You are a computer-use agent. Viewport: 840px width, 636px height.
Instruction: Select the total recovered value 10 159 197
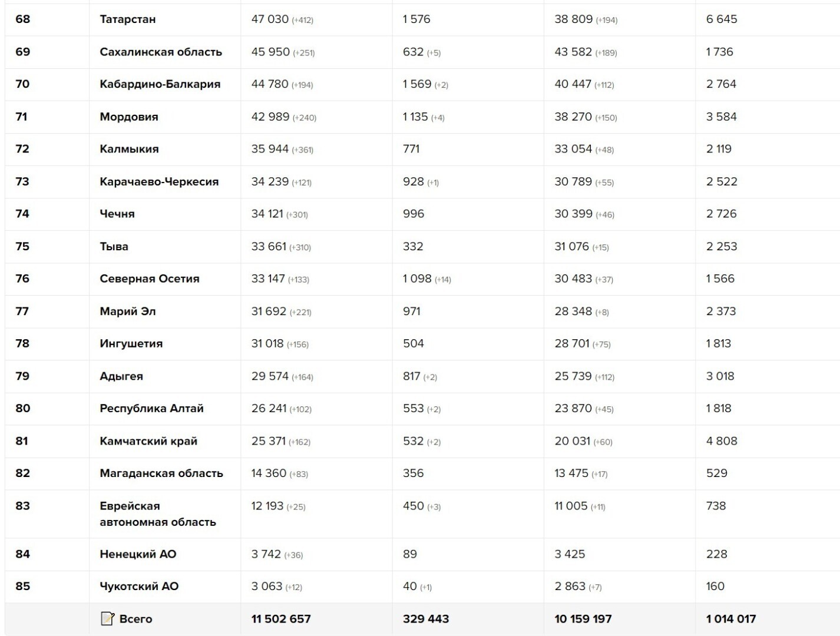[x=583, y=619]
